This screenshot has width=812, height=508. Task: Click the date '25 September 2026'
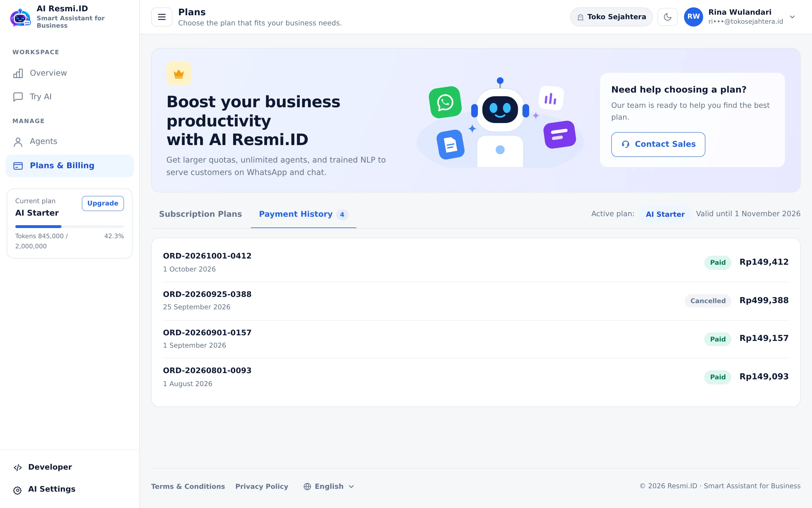(197, 307)
